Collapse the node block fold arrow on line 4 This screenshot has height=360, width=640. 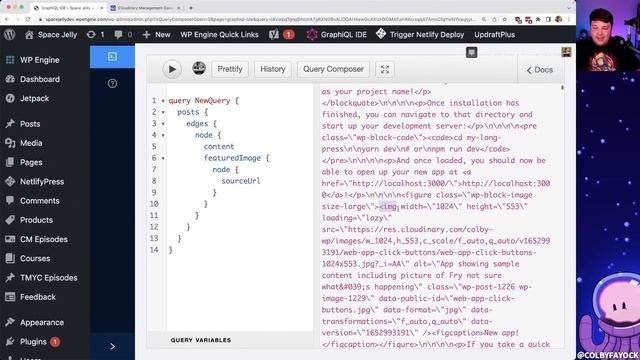click(163, 135)
